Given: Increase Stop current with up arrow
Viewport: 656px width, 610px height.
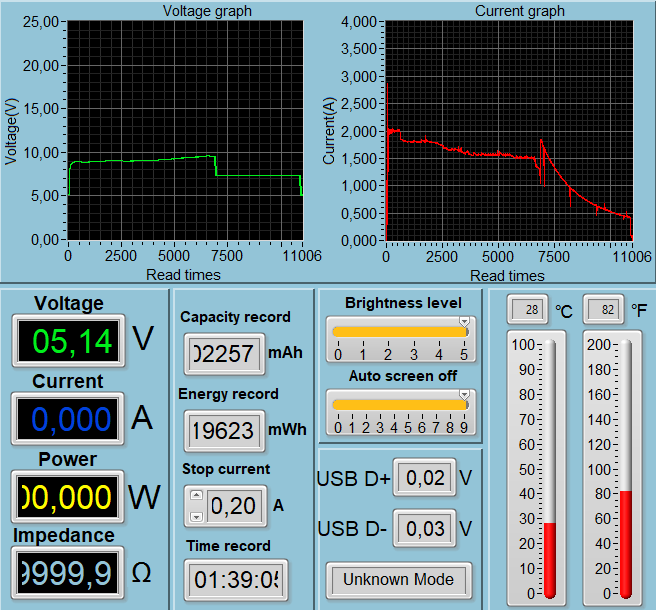Looking at the screenshot, I should tap(196, 495).
